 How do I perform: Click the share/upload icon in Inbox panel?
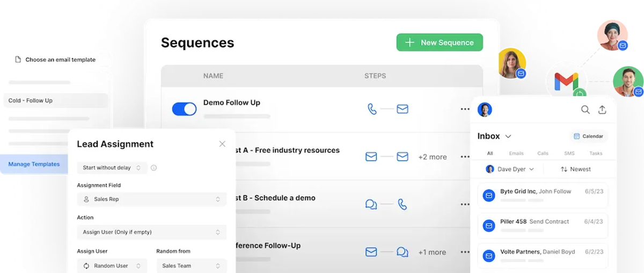point(602,110)
